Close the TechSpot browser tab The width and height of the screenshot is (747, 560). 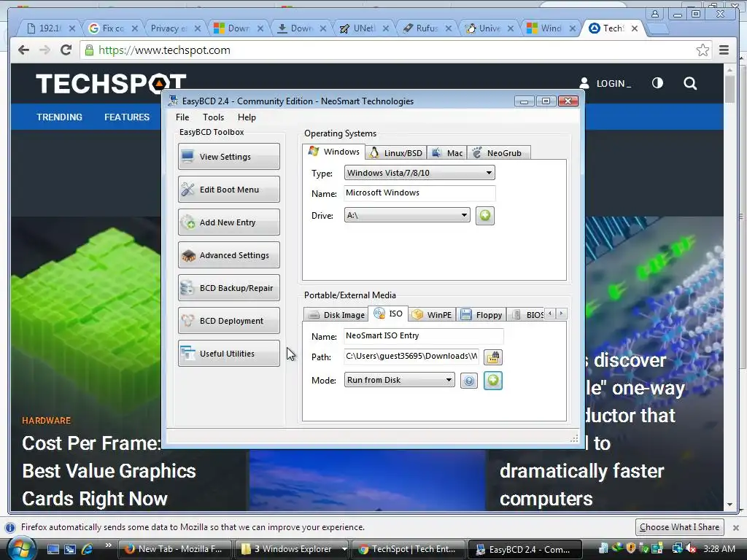pos(635,28)
